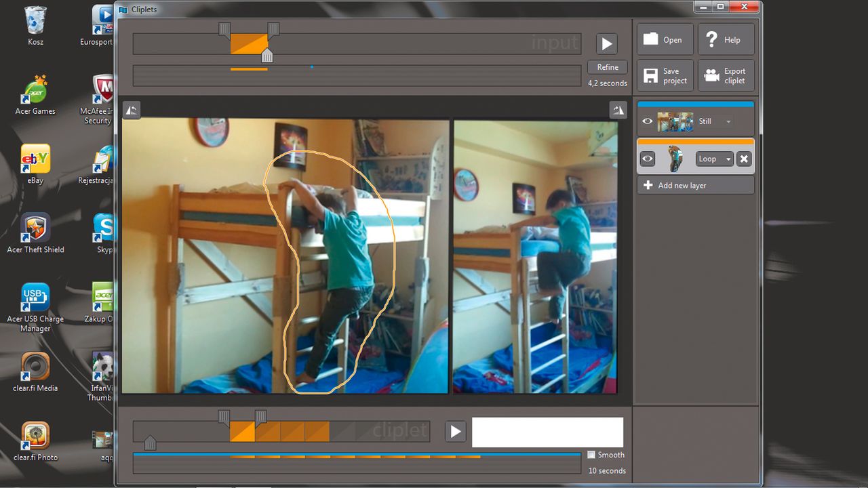Enable the Smooth checkbox
Viewport: 868px width, 488px height.
point(591,455)
